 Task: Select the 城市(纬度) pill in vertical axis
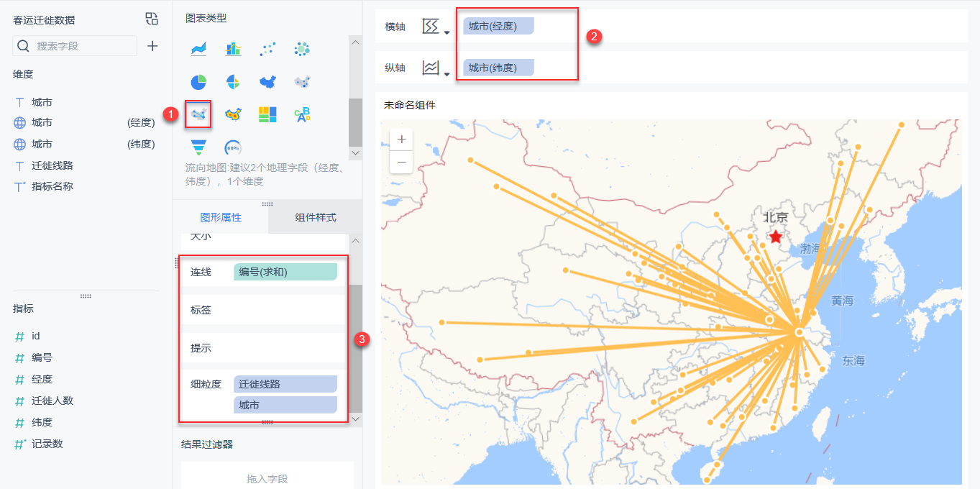click(x=499, y=68)
